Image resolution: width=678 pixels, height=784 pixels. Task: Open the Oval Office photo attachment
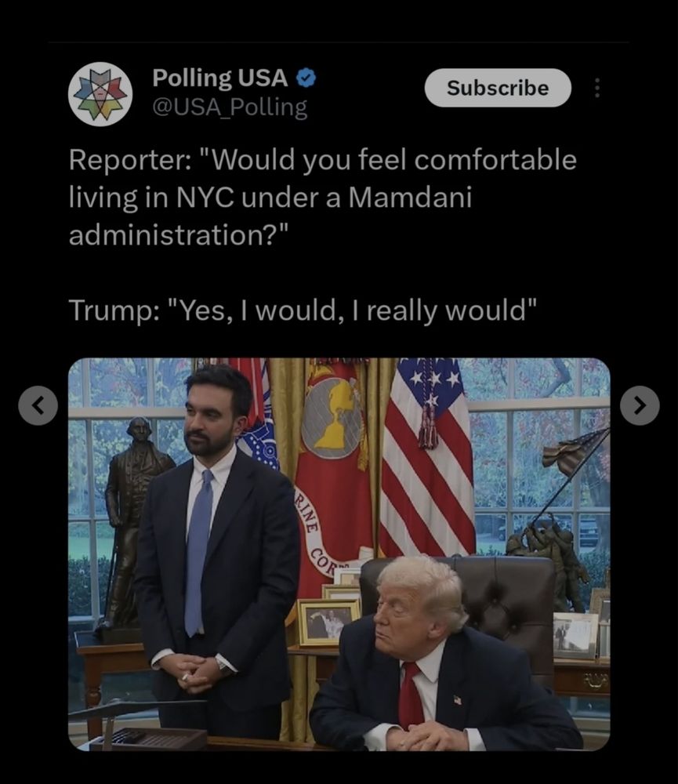pos(339,554)
